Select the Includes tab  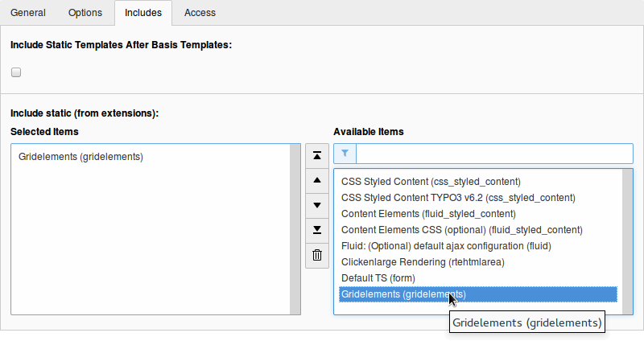point(143,13)
